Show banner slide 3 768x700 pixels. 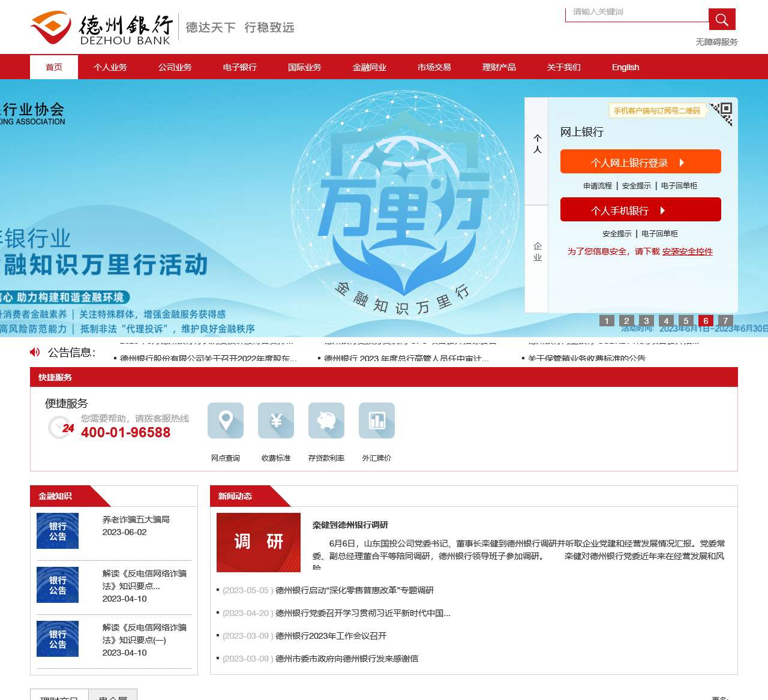coord(646,321)
